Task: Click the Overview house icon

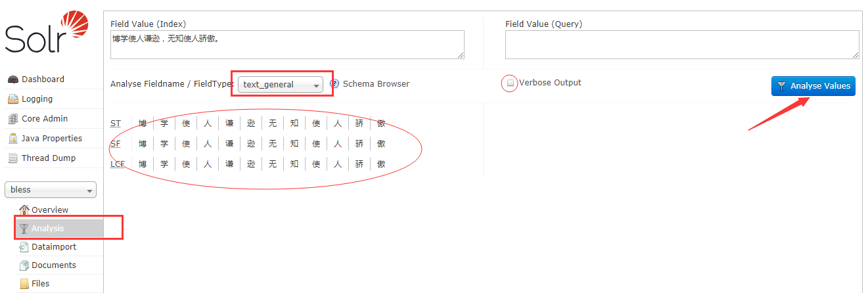Action: 24,210
